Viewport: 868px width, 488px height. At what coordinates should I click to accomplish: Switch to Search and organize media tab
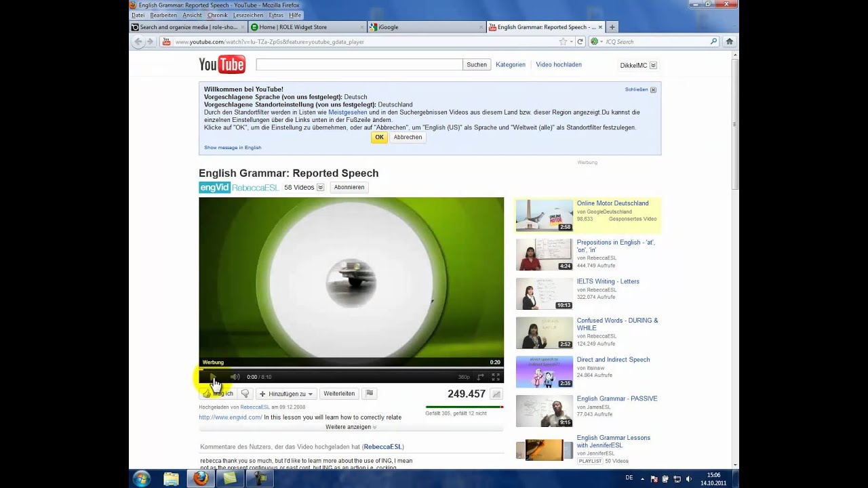click(188, 27)
